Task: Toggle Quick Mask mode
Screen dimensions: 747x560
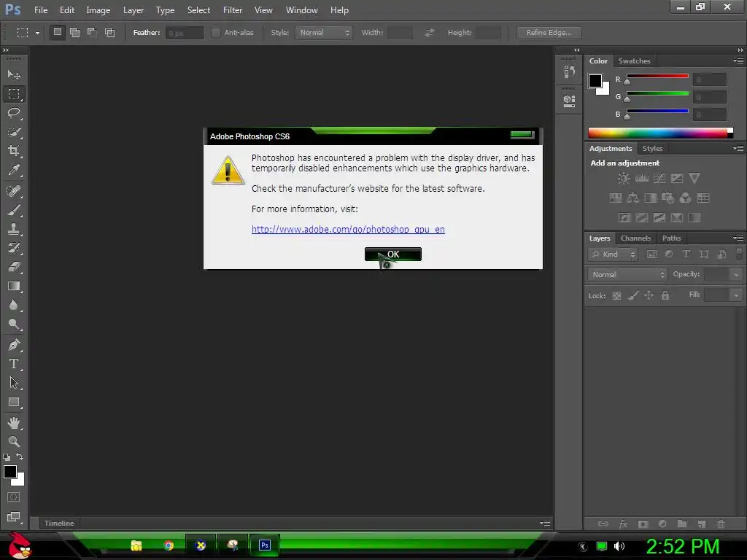Action: point(13,497)
